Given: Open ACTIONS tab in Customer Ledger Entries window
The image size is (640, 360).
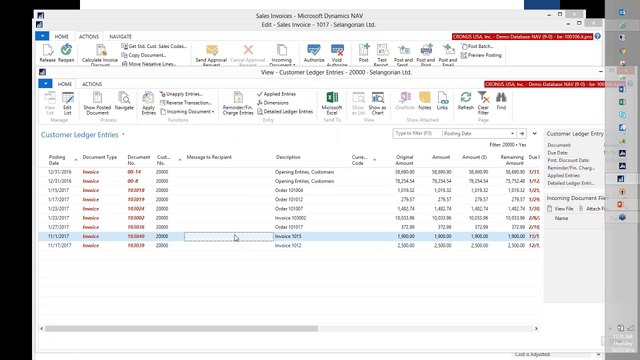Looking at the screenshot, I should pos(92,84).
